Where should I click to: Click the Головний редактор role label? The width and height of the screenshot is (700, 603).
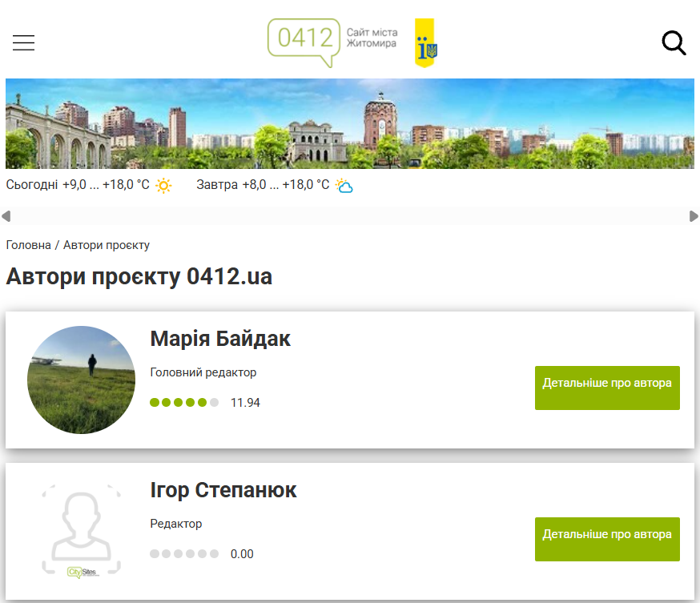pyautogui.click(x=203, y=372)
